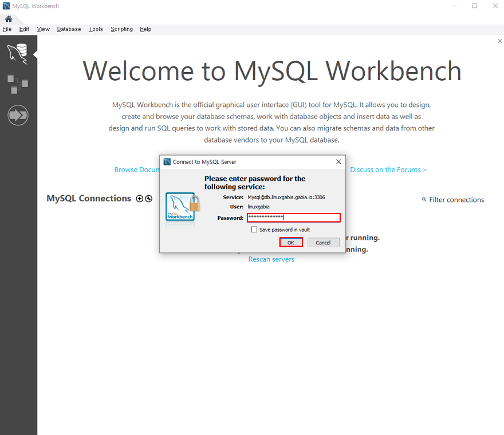
Task: Click the dialog title bar Workbench icon
Action: (x=167, y=161)
